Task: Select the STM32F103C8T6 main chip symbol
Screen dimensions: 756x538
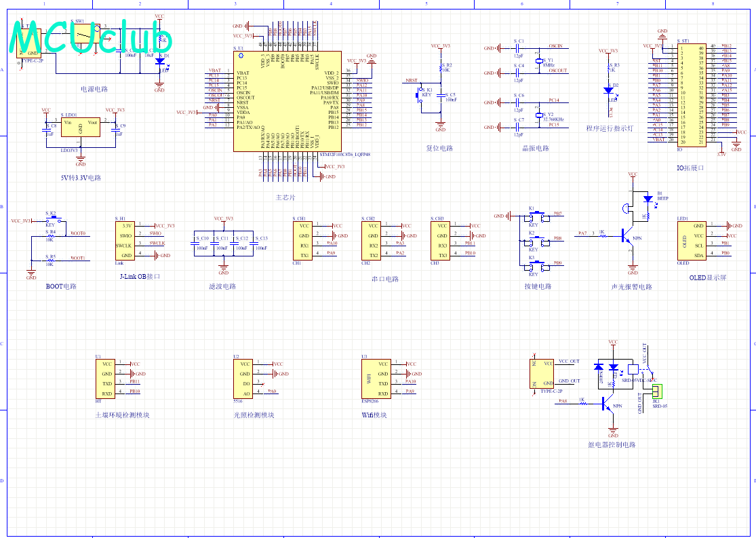Action: [x=287, y=101]
